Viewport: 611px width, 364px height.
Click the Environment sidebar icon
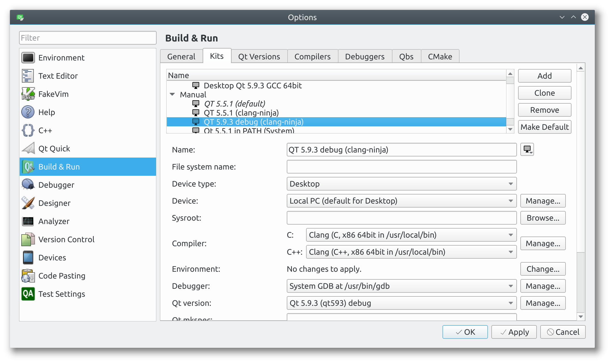pos(28,57)
